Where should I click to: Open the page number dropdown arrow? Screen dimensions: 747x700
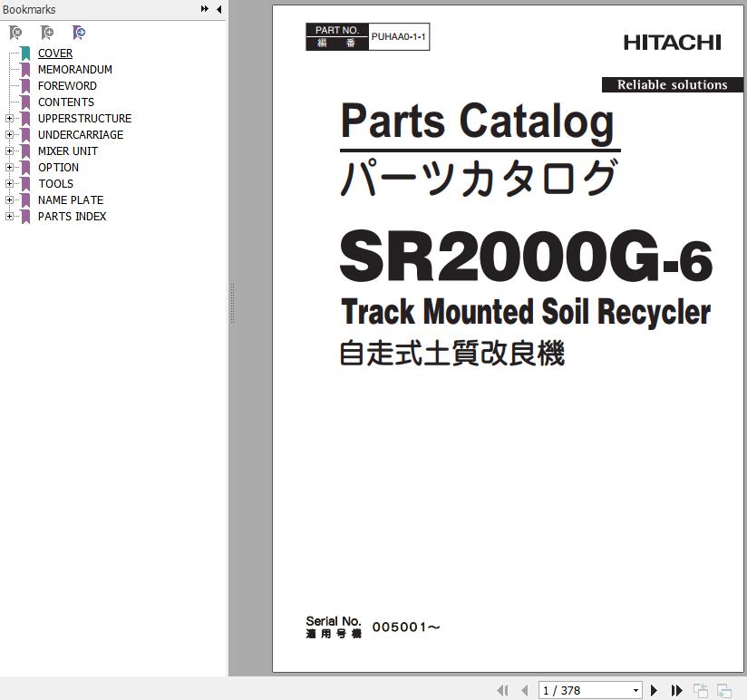[635, 690]
